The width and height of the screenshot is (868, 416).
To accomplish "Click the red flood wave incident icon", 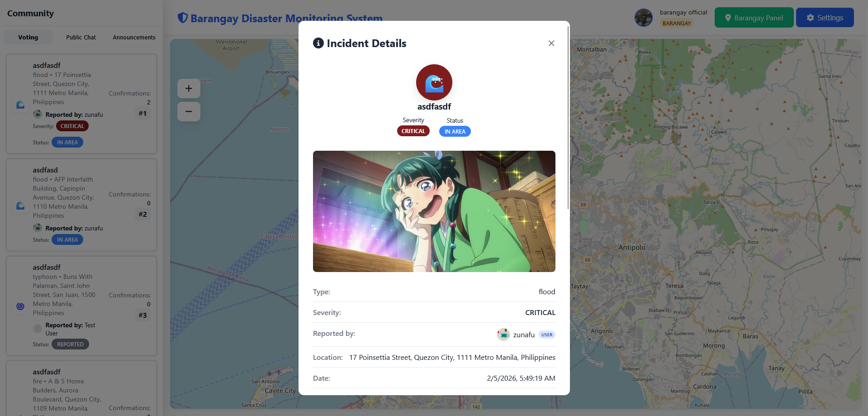I will tap(434, 82).
